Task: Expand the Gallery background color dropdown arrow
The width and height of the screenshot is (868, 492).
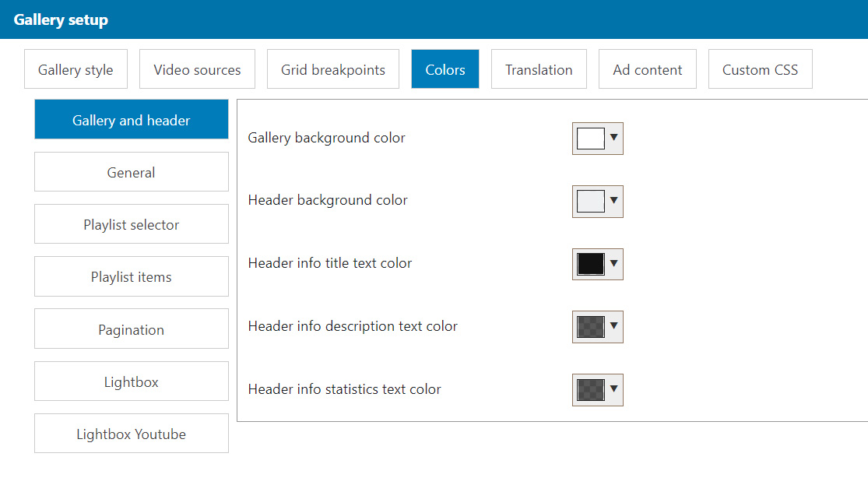Action: click(x=614, y=138)
